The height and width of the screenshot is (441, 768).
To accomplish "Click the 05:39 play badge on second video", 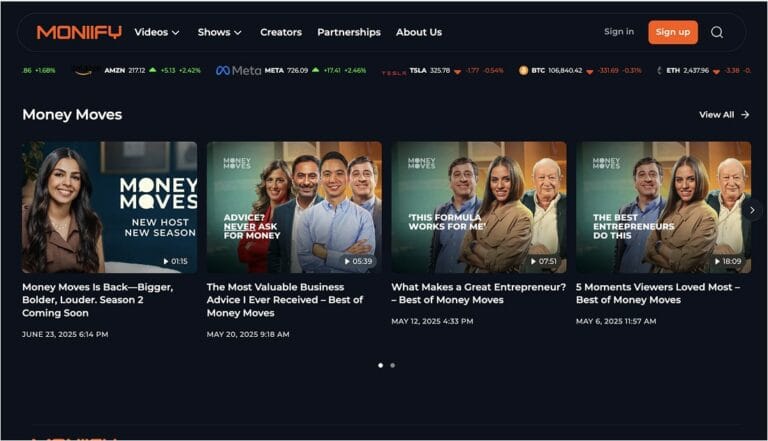I will tap(358, 261).
